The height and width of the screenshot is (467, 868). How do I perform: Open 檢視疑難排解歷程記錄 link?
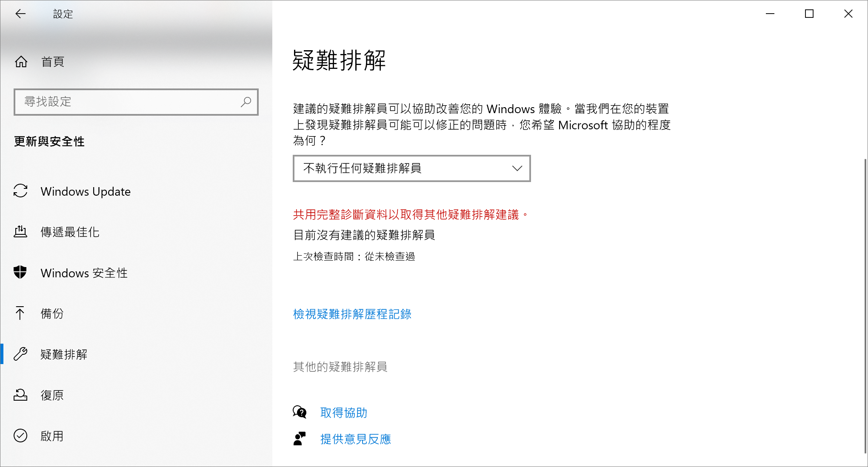click(352, 314)
